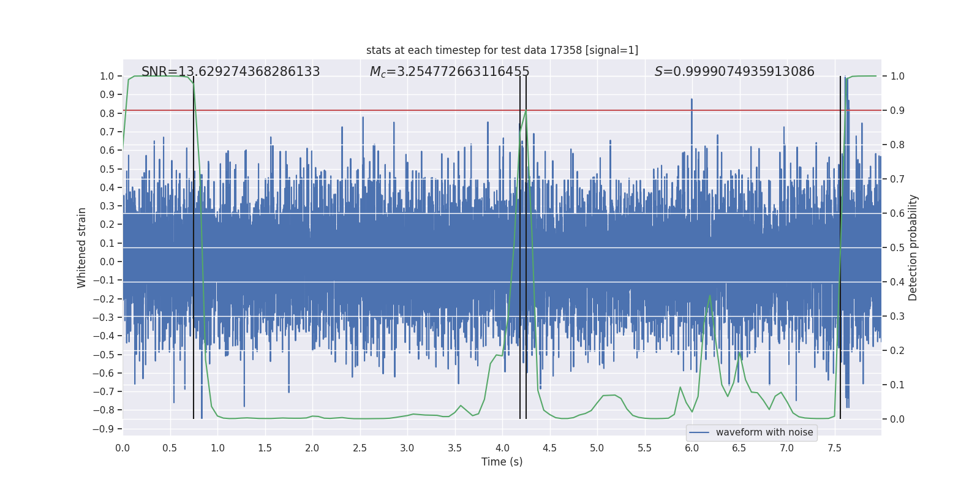This screenshot has height=490, width=980.
Task: Click the black vertical marker near 7.55 s
Action: click(x=840, y=247)
